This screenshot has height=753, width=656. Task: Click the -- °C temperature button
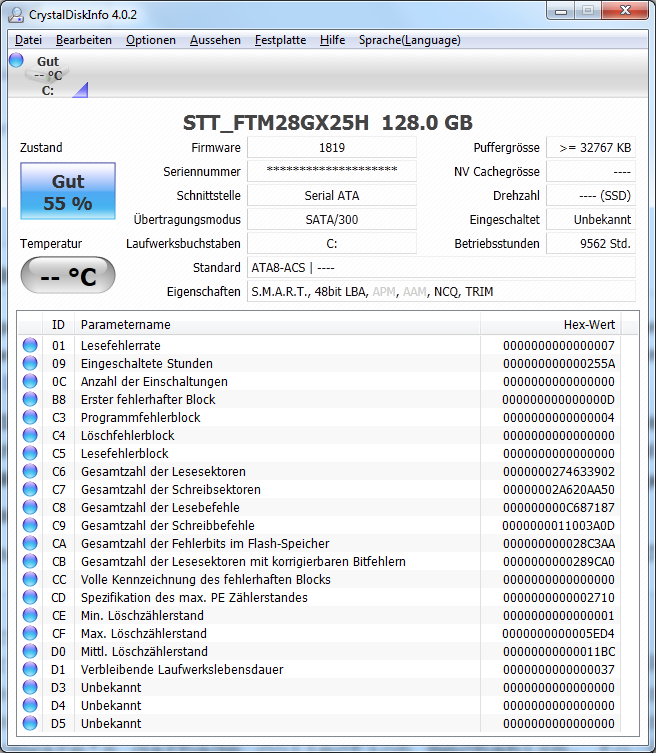click(x=68, y=275)
